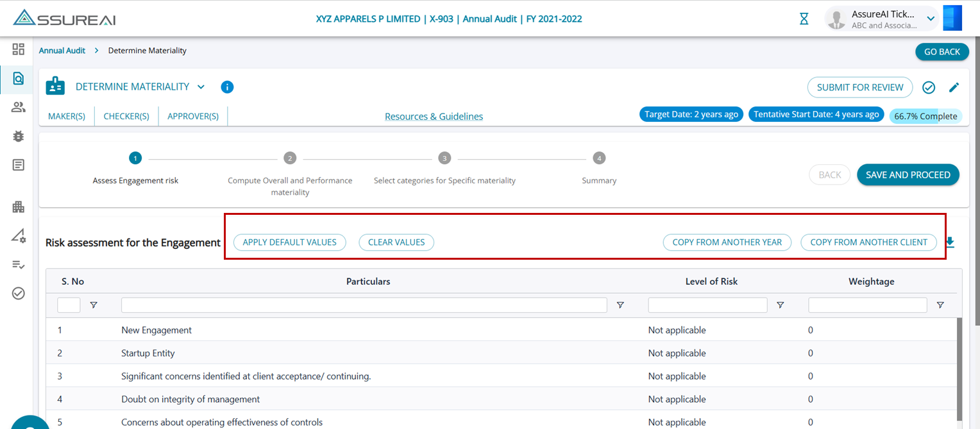Open the notes list icon in sidebar
980x429 pixels.
[x=18, y=165]
